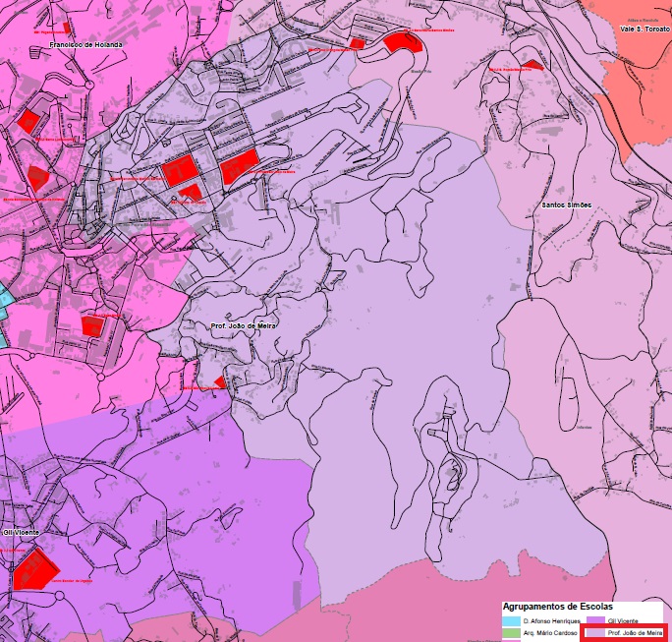Click 'Prof. João de Meira' legend text

point(635,633)
